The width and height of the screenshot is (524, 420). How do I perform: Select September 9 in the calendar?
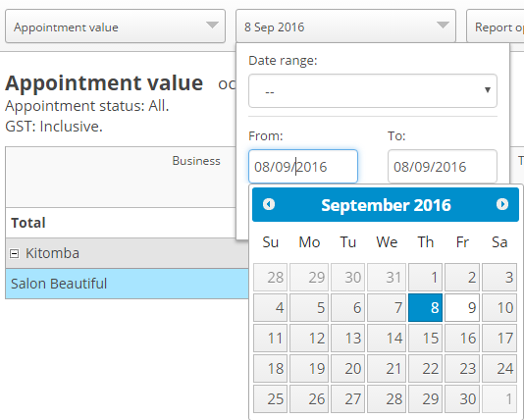(462, 308)
